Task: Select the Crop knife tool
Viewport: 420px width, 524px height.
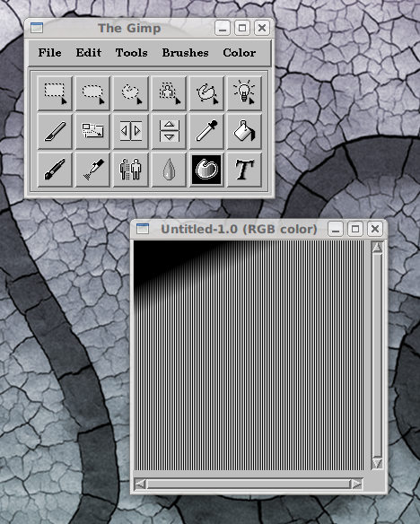Action: point(55,131)
